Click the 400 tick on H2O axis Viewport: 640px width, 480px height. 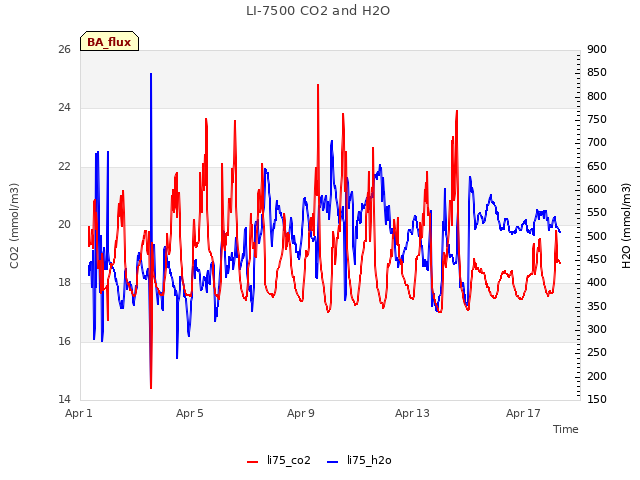click(597, 282)
